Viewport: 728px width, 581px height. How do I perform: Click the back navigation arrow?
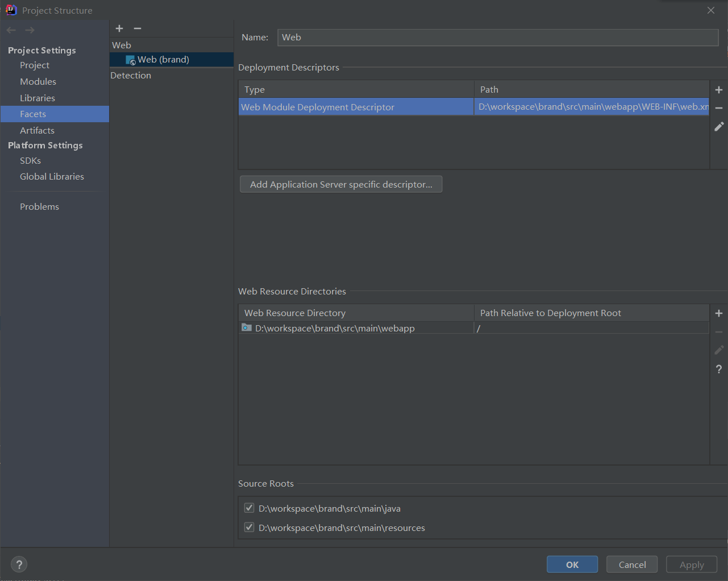click(x=11, y=30)
